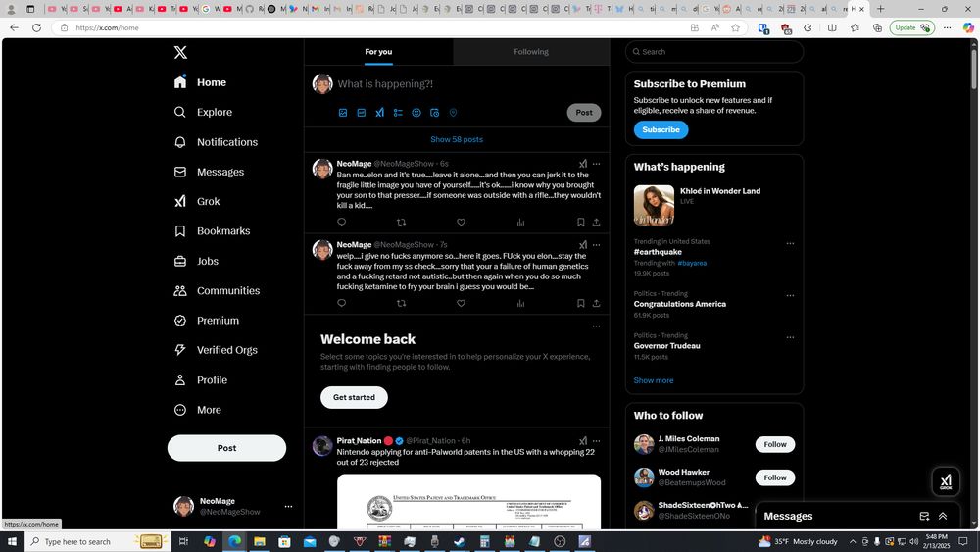980x552 pixels.
Task: Bookmark the NeoMage 6s post
Action: point(580,222)
